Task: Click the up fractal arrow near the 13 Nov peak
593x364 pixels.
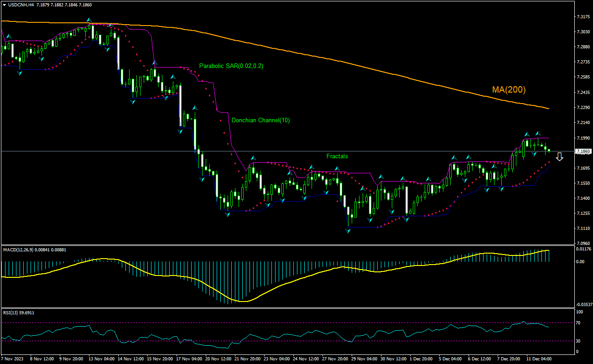Action: click(88, 19)
